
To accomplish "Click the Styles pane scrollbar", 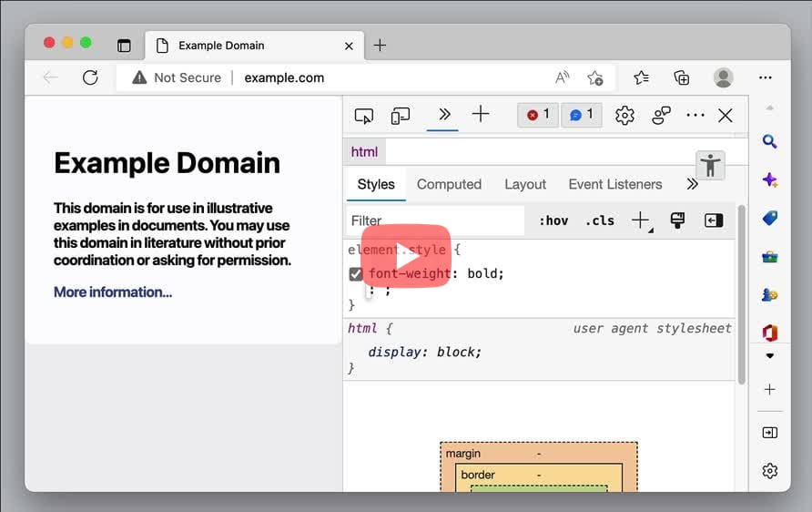I will [x=742, y=295].
